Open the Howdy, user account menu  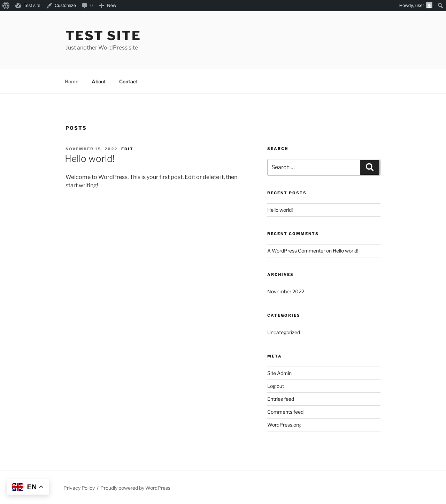[x=411, y=6]
